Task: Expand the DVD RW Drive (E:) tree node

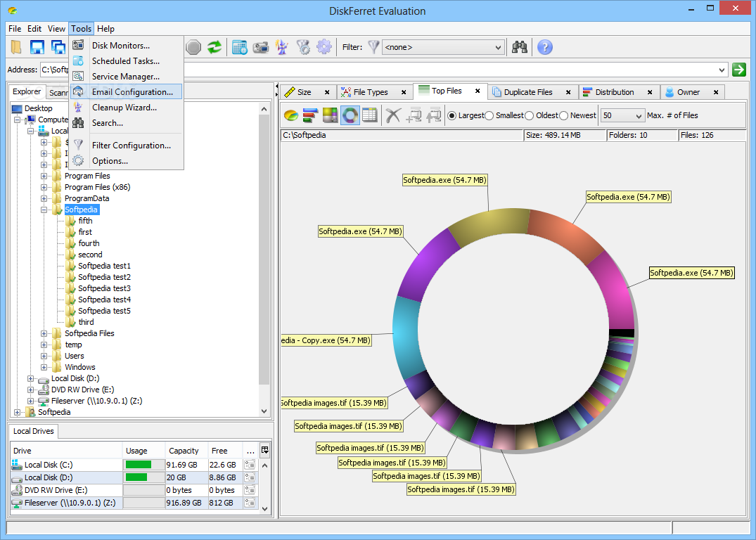Action: [30, 390]
